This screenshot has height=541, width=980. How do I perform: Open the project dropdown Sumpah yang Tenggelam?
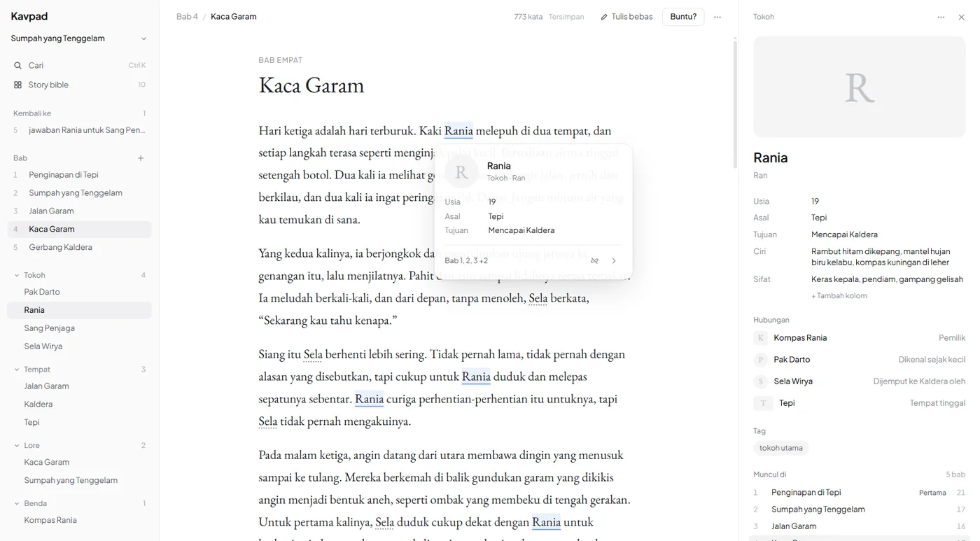pyautogui.click(x=79, y=38)
